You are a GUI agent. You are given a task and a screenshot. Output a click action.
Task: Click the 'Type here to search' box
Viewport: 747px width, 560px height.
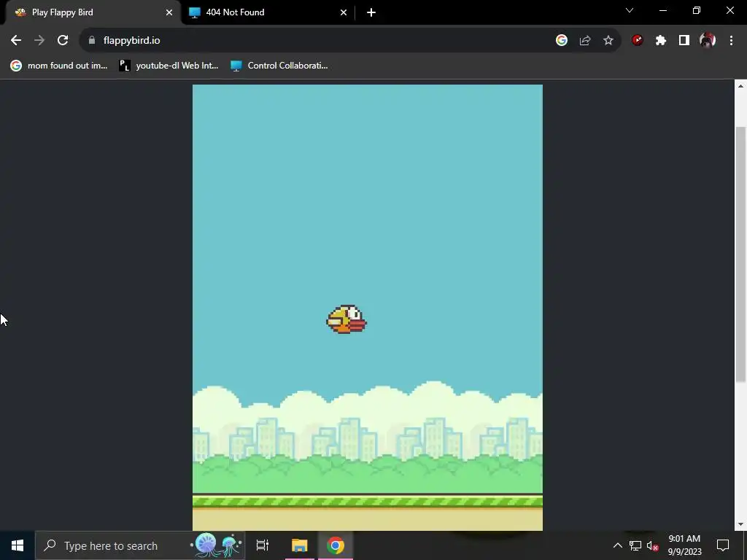pyautogui.click(x=140, y=545)
